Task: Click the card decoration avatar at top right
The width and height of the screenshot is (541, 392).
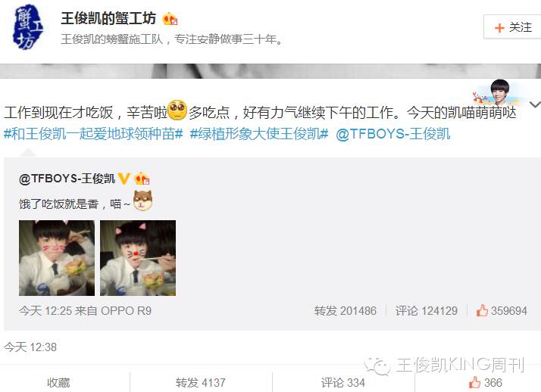Action: point(498,92)
